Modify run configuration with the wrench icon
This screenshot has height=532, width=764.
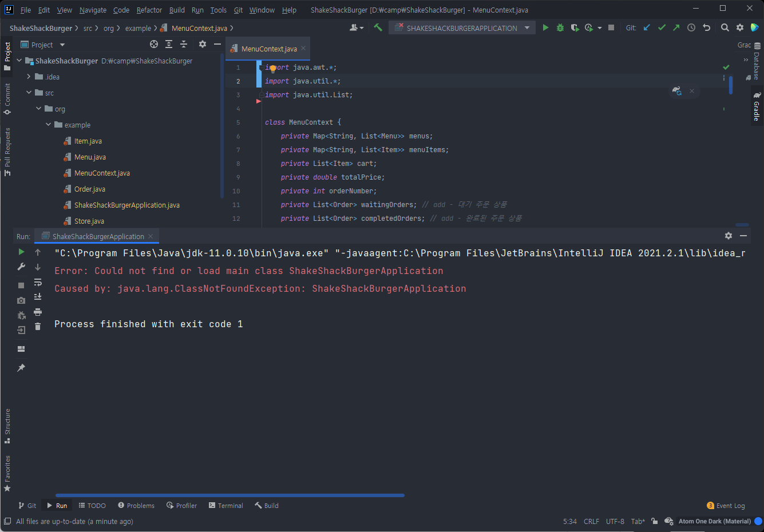click(21, 267)
